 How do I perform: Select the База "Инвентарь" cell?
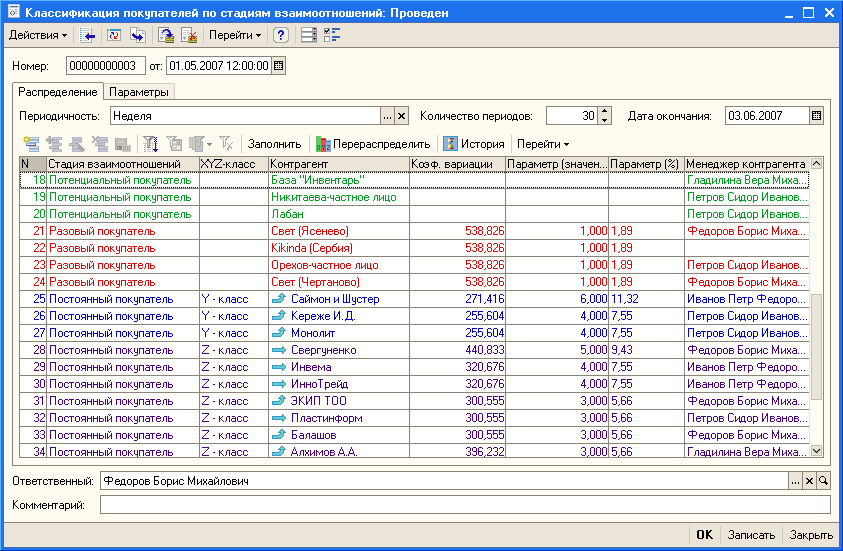point(339,180)
